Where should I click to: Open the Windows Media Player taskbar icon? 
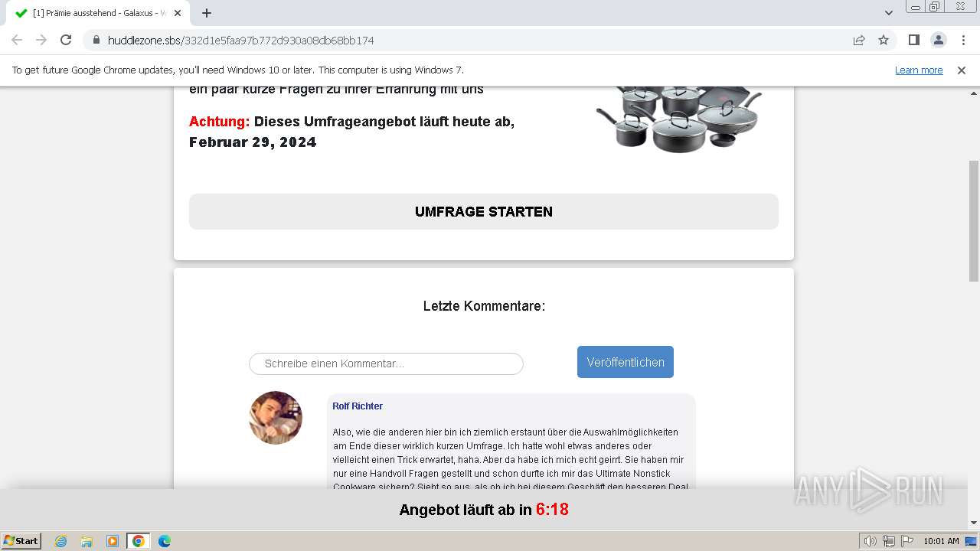tap(113, 541)
